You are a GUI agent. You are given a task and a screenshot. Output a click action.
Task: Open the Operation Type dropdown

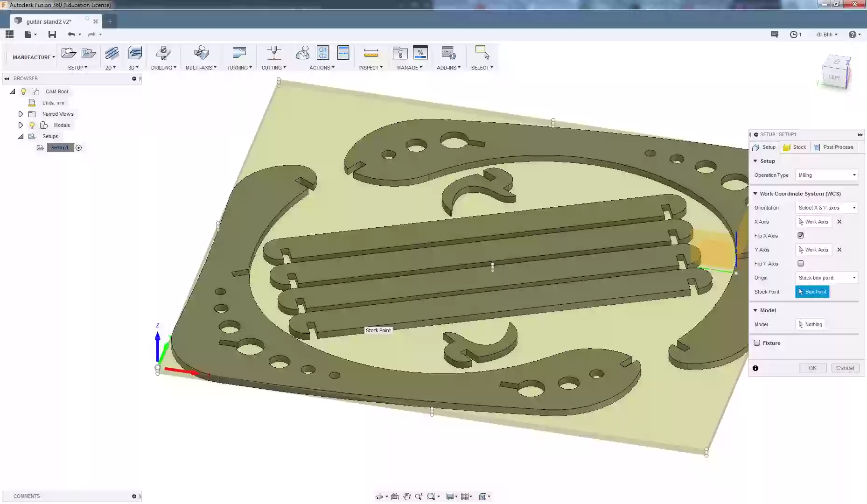(827, 175)
